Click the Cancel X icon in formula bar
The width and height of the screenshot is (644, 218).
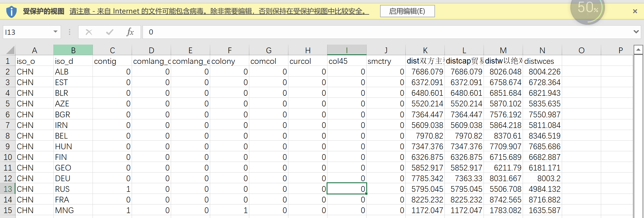(x=89, y=32)
